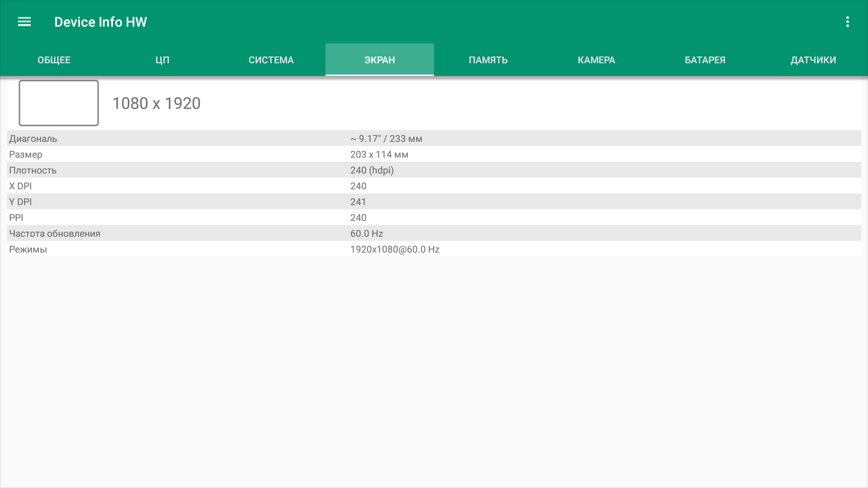Screen dimensions: 868x488
Task: Click the Размер row value 203 x 114 мм
Action: pos(379,155)
